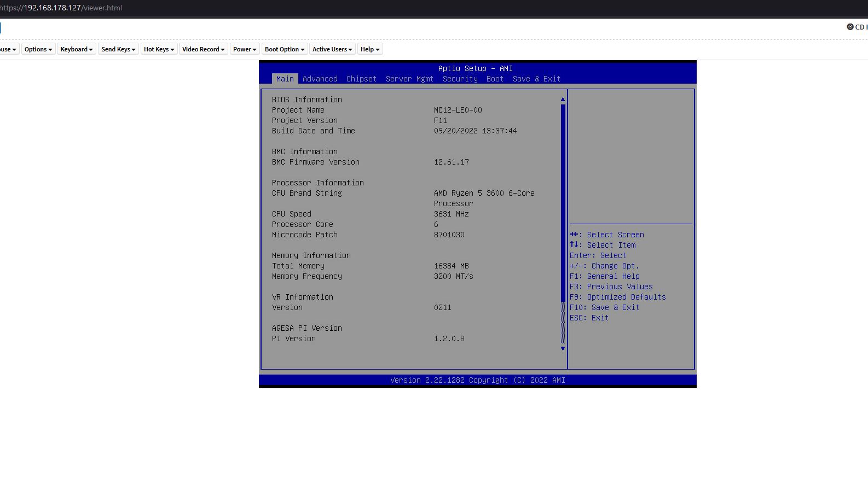Click the 8701030 microcode value
868x479 pixels.
[x=449, y=235]
